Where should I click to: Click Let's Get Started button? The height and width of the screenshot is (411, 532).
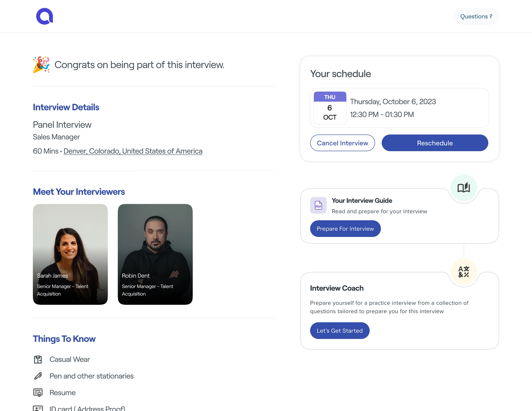coord(340,331)
